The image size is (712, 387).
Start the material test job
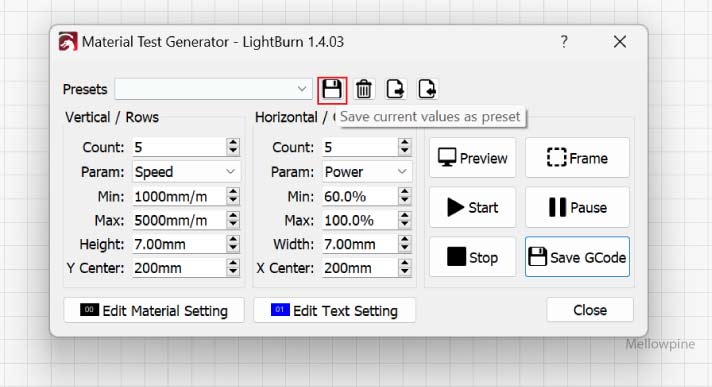coord(473,208)
